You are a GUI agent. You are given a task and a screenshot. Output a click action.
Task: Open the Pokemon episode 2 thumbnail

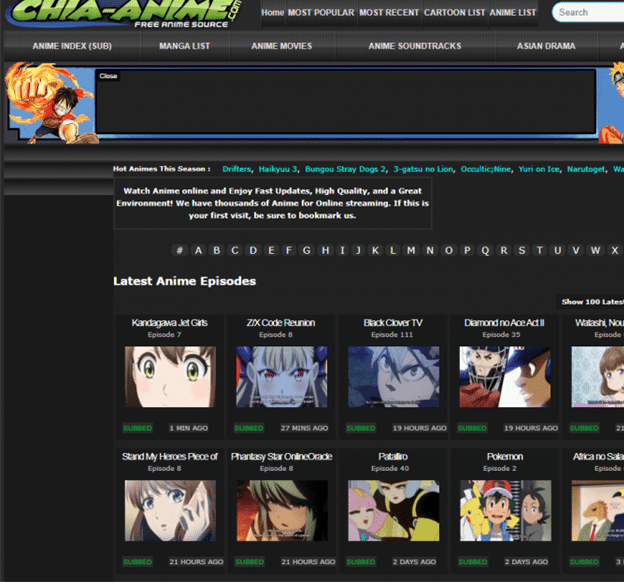pyautogui.click(x=505, y=511)
